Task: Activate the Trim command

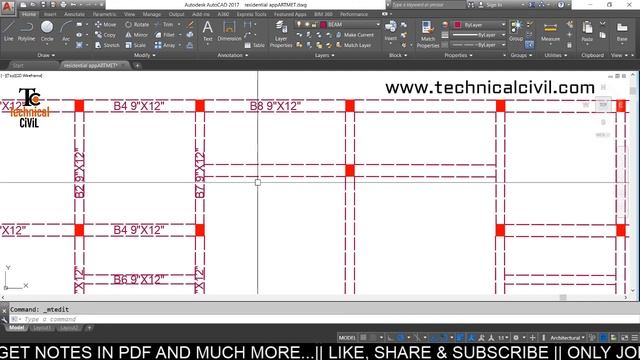Action: [164, 24]
